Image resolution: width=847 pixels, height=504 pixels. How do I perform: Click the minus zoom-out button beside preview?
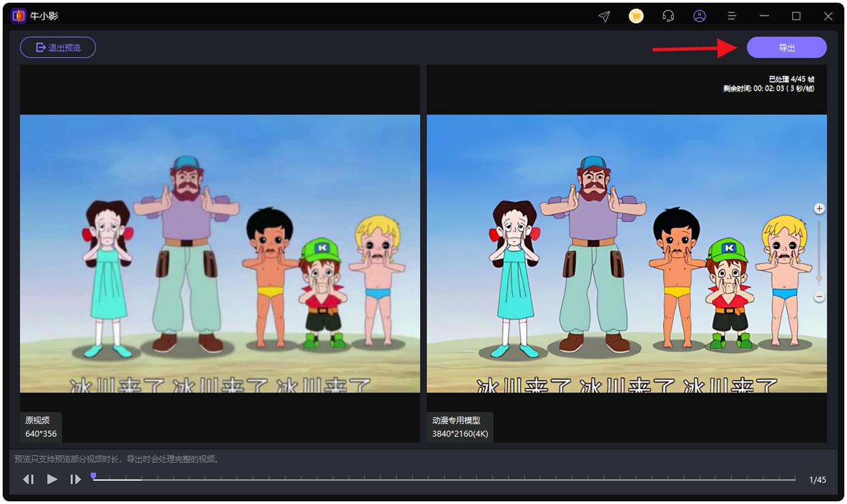click(x=820, y=297)
